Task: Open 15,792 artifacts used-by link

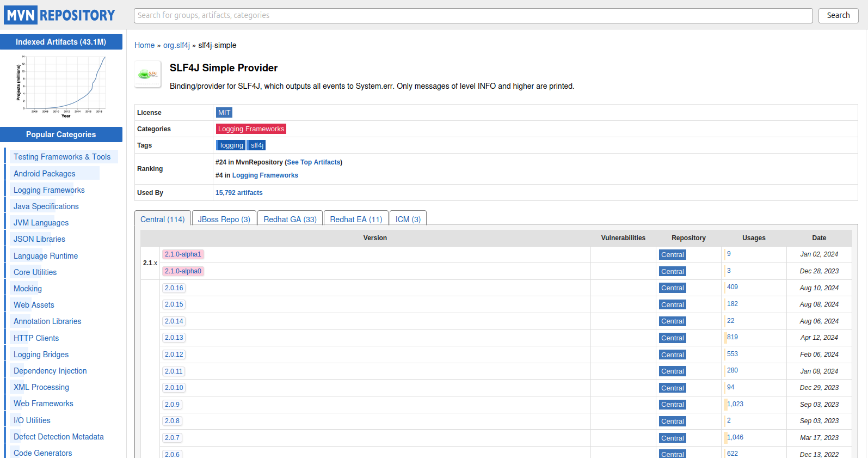Action: (239, 193)
